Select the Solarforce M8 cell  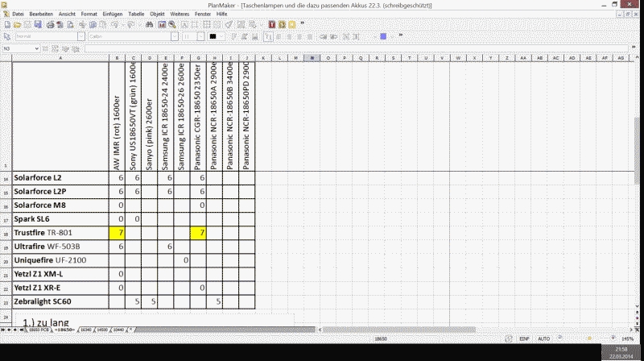(x=60, y=205)
